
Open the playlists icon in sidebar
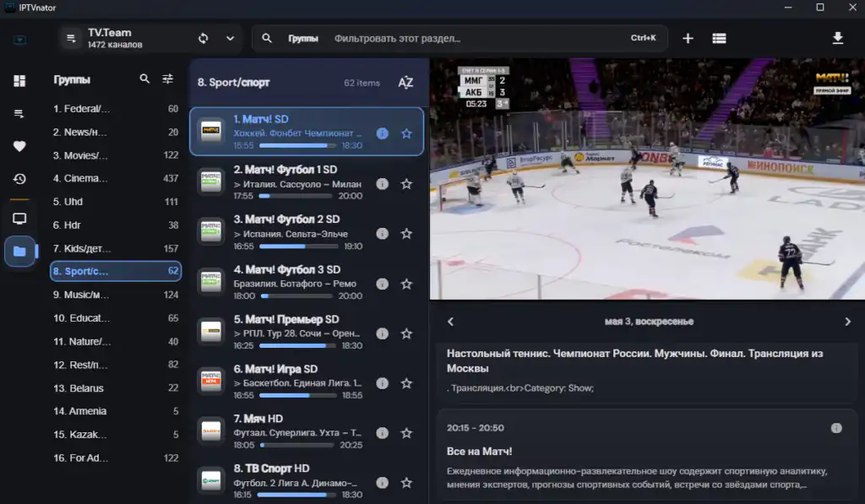(x=19, y=114)
